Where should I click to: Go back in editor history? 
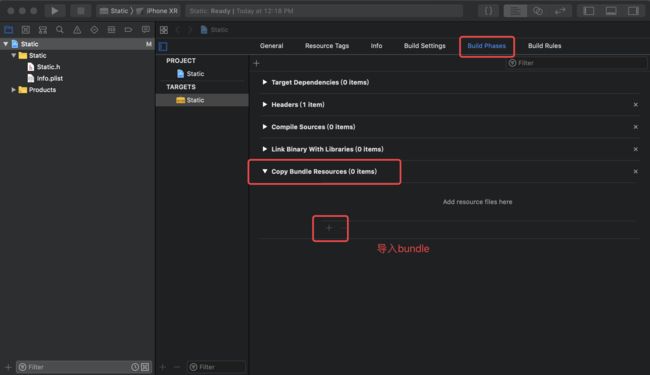[179, 30]
